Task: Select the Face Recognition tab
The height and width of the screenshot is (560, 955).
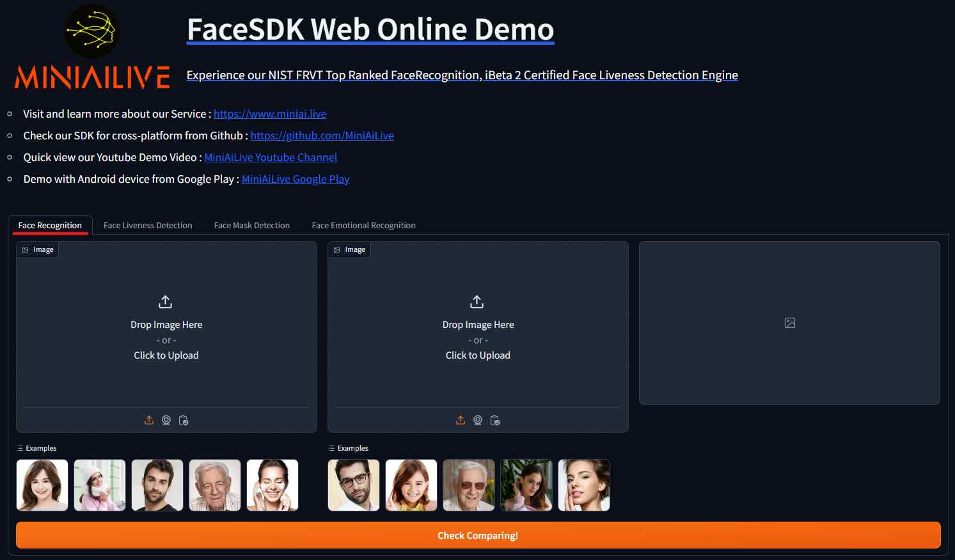Action: click(x=50, y=225)
